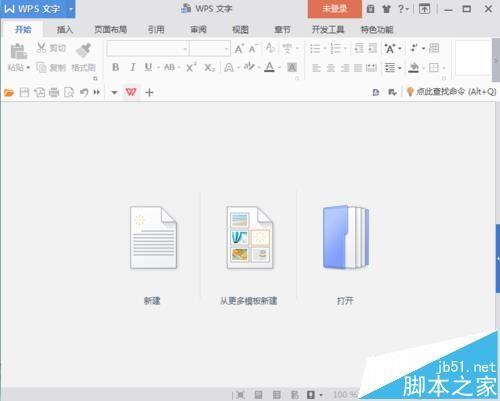500x401 pixels.
Task: Click the Paste (粘贴) clipboard icon
Action: (18, 51)
